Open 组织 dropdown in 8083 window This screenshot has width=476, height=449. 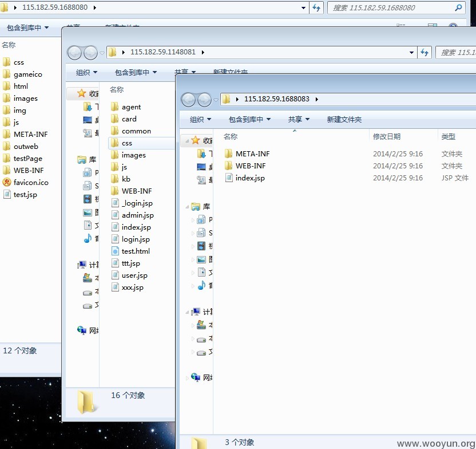[200, 119]
